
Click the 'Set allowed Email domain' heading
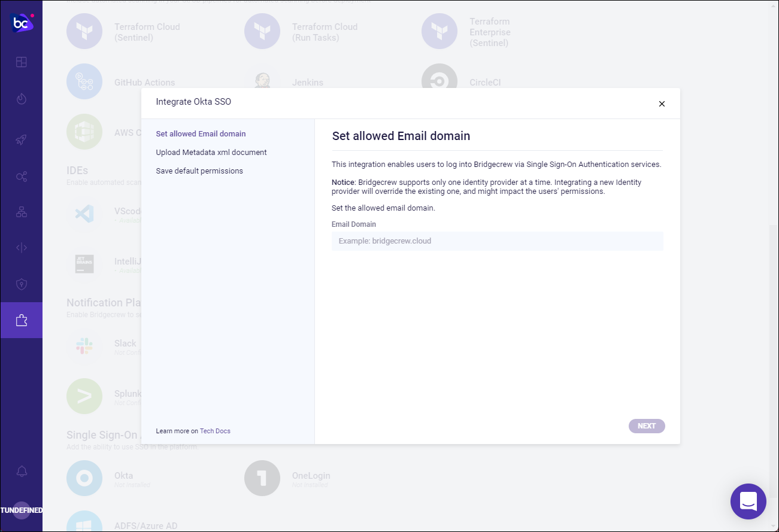click(x=401, y=136)
